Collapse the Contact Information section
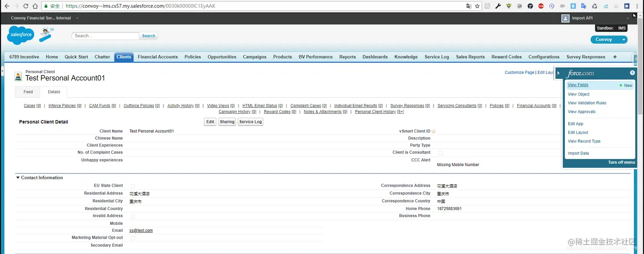The width and height of the screenshot is (644, 254). click(x=18, y=178)
